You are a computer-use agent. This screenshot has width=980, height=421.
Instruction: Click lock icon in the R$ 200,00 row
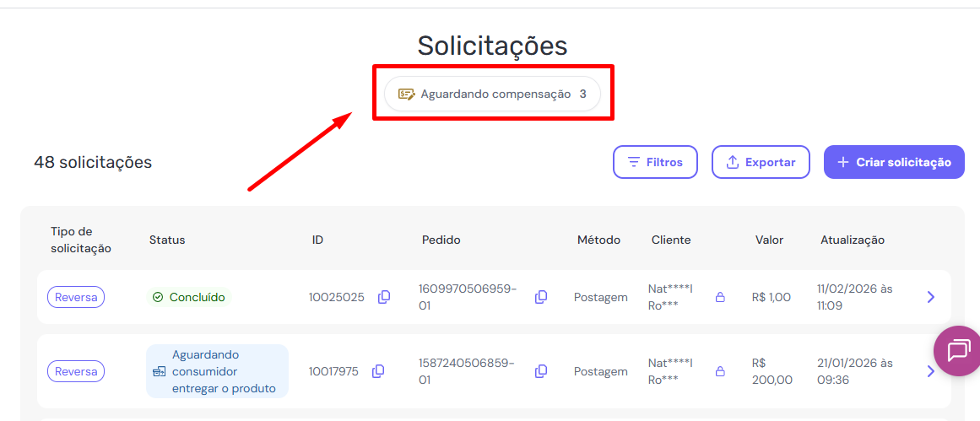coord(720,371)
